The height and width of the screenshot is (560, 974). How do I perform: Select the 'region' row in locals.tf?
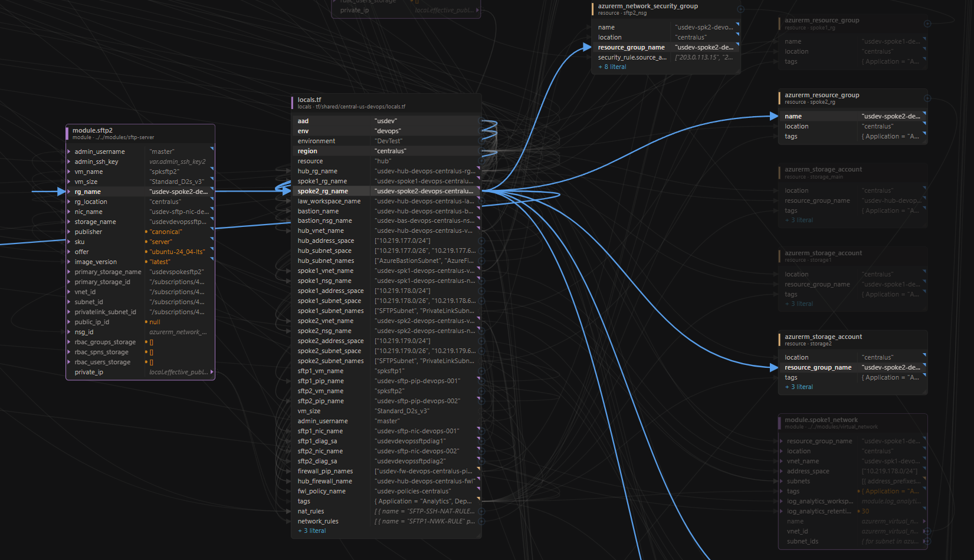387,151
